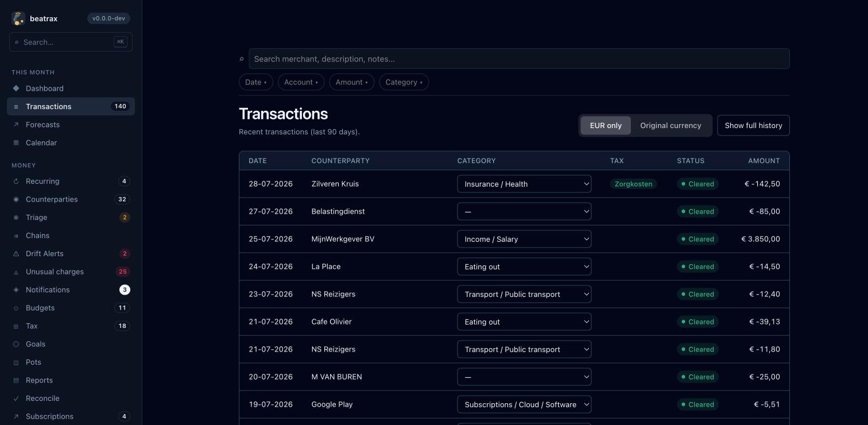Viewport: 868px width, 425px height.
Task: Click date 24-07-2026
Action: [270, 266]
